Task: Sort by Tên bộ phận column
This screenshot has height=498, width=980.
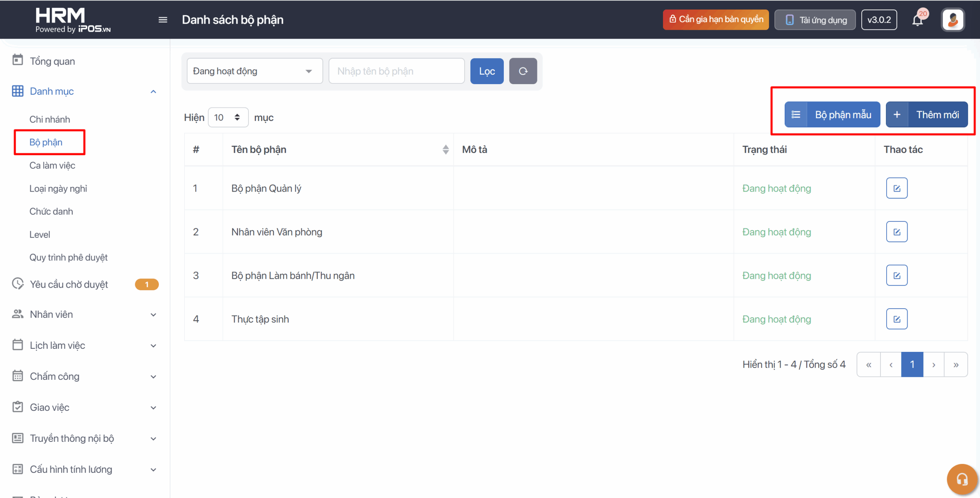Action: click(445, 150)
